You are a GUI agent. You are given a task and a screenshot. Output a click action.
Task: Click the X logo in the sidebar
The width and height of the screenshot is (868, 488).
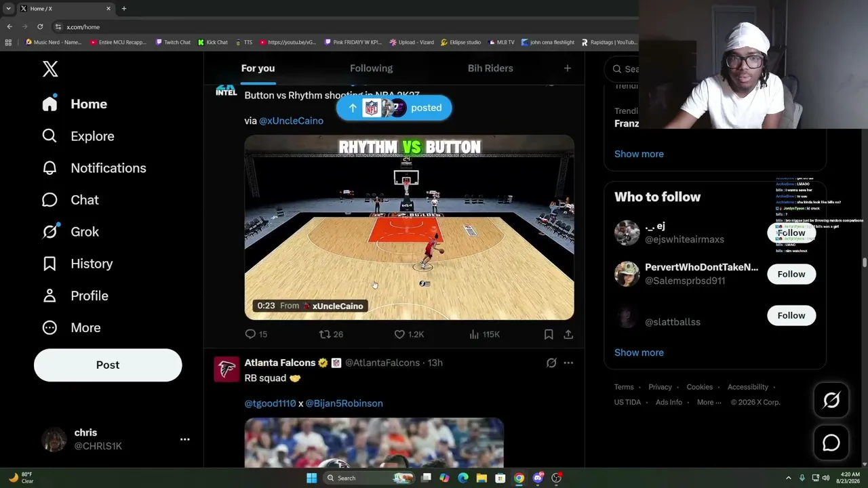pos(50,68)
